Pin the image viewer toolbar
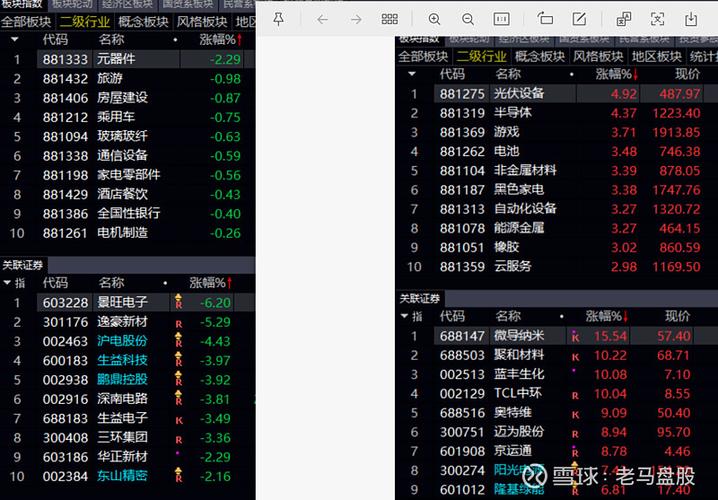This screenshot has width=718, height=500. click(x=278, y=19)
